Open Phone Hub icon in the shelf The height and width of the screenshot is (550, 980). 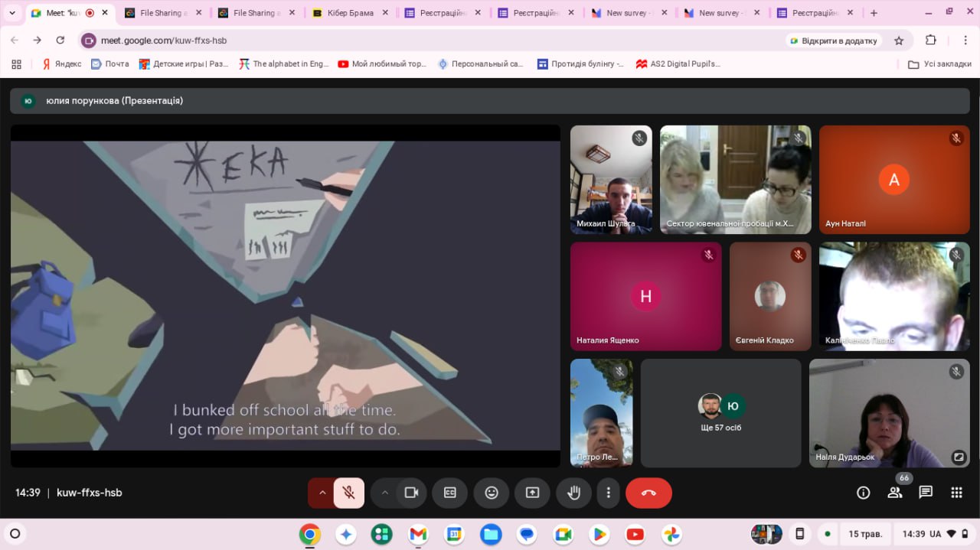tap(800, 533)
